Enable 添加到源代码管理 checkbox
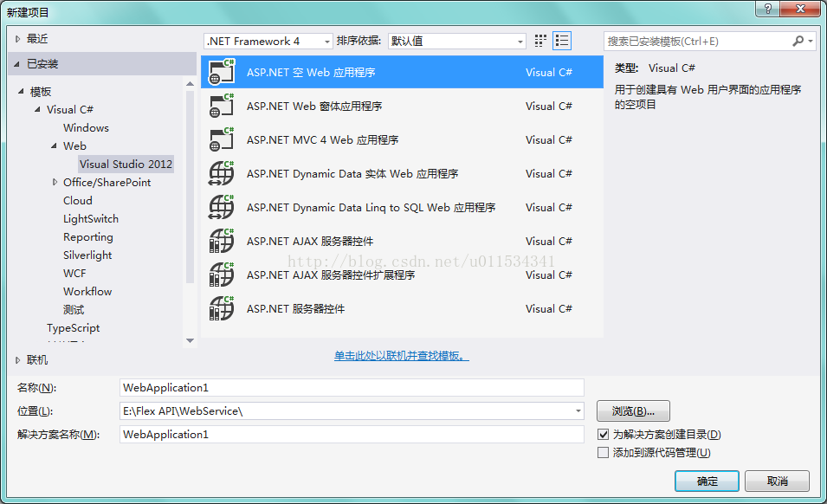Image resolution: width=827 pixels, height=504 pixels. [x=604, y=452]
